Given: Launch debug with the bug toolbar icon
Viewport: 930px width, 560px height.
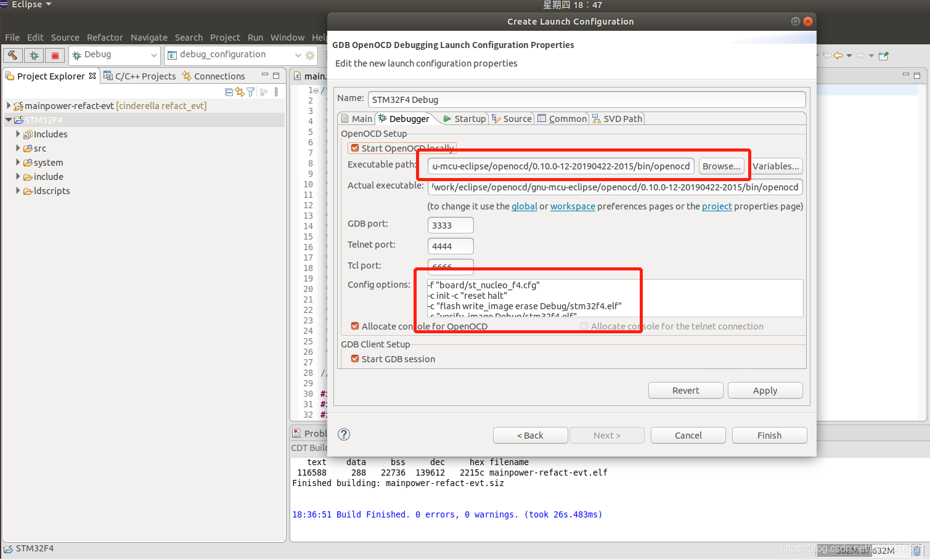Looking at the screenshot, I should pyautogui.click(x=34, y=55).
